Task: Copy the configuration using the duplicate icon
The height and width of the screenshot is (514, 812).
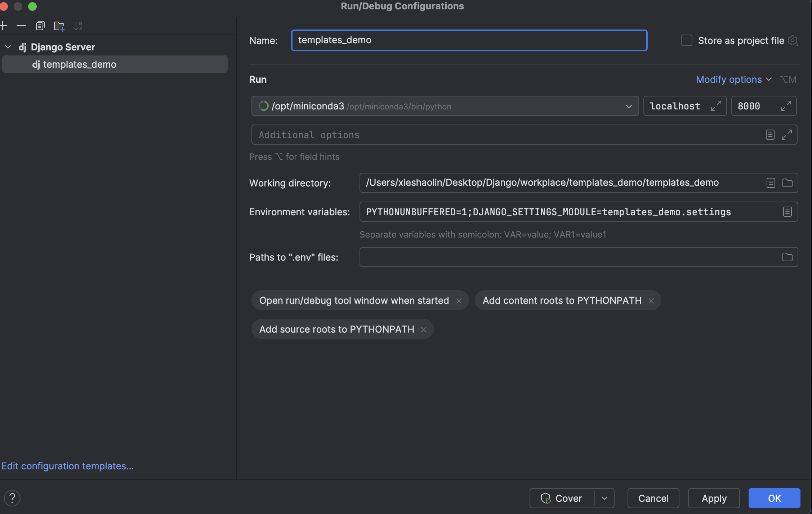Action: pyautogui.click(x=40, y=26)
